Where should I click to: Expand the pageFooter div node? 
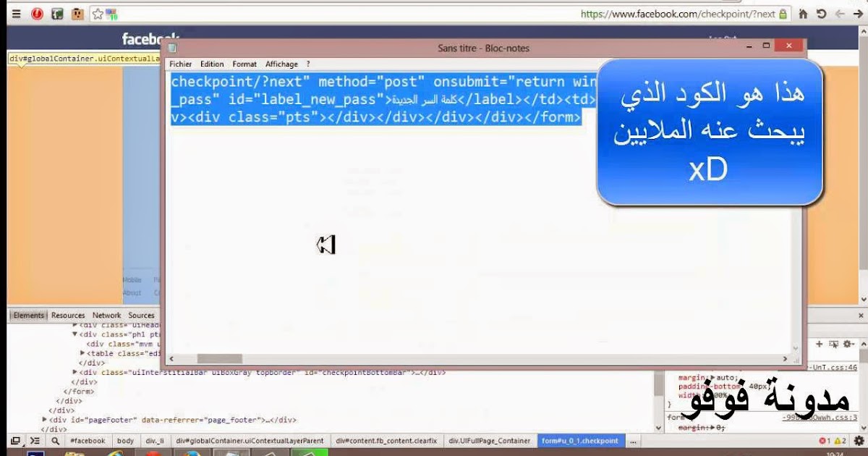coord(45,420)
